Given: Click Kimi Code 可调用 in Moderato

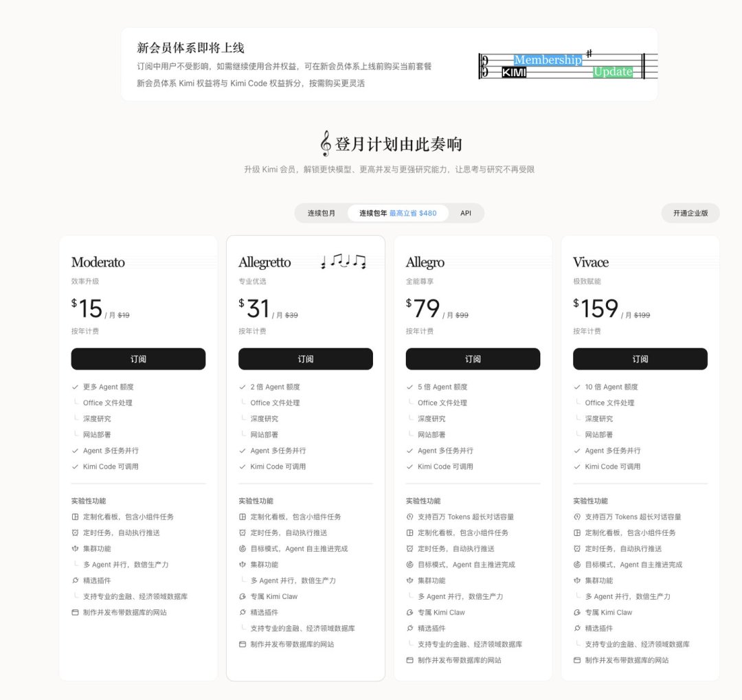Looking at the screenshot, I should tap(111, 466).
